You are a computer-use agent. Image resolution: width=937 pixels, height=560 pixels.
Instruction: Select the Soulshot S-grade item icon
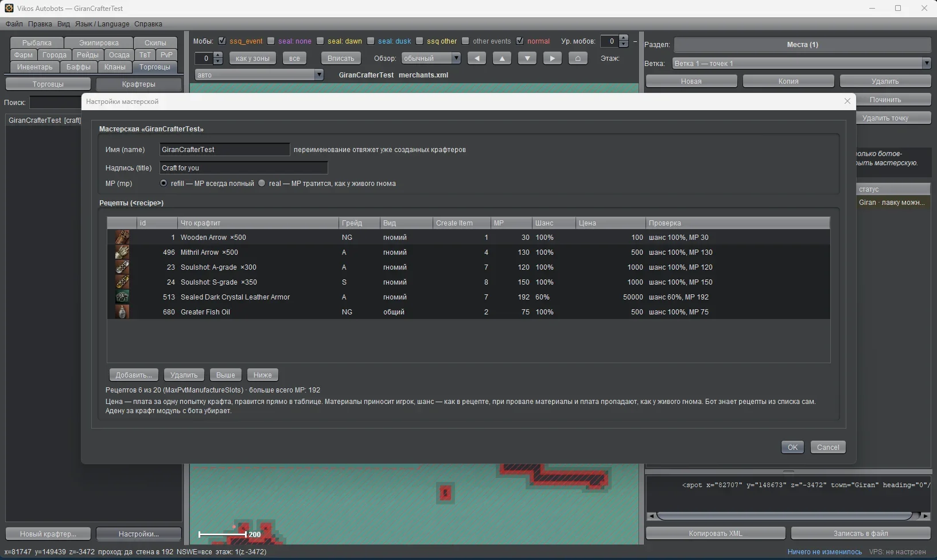click(x=122, y=282)
